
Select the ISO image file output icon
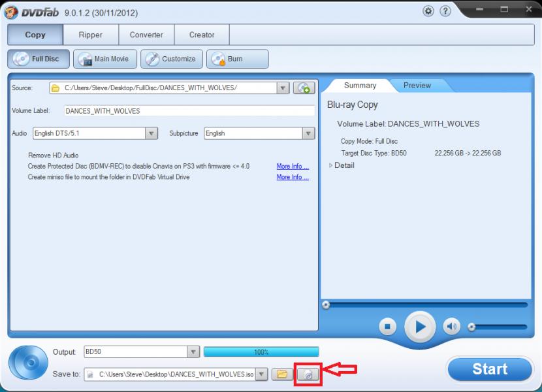coord(308,374)
